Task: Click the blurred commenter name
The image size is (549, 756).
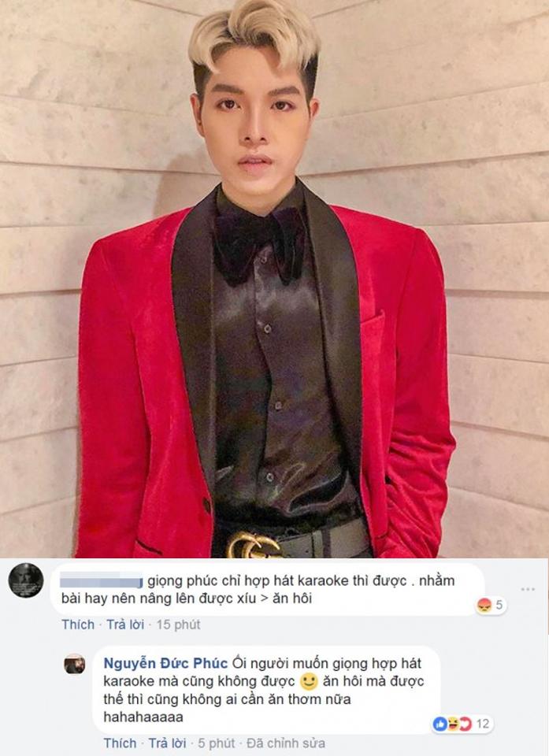Action: pyautogui.click(x=102, y=580)
